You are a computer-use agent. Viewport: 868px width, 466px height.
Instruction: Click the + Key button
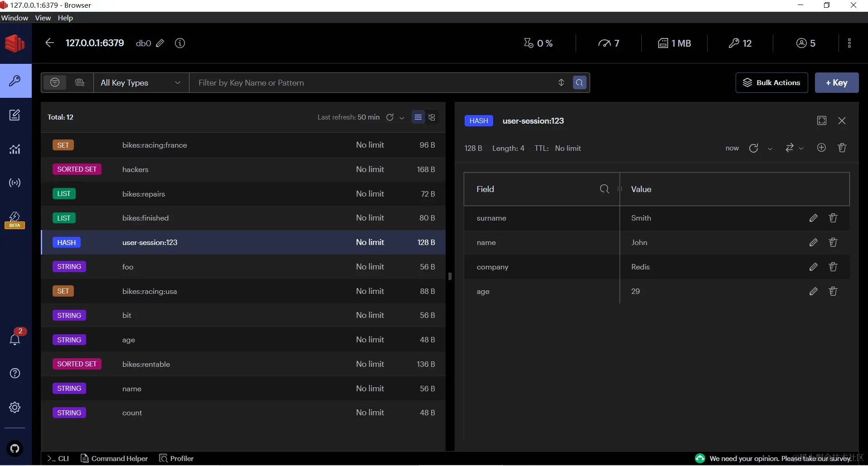[837, 83]
